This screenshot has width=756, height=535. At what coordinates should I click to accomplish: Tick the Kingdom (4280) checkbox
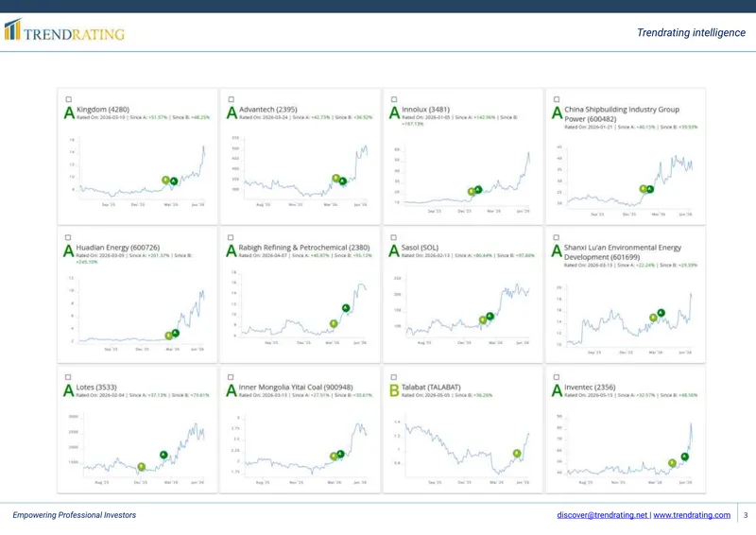[68, 99]
